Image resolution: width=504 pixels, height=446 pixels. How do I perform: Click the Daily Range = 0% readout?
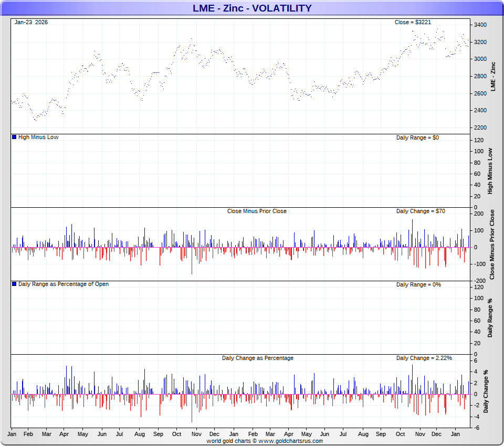point(418,284)
